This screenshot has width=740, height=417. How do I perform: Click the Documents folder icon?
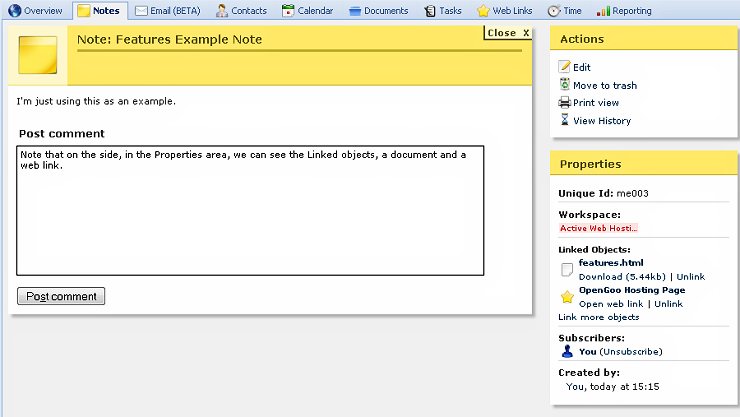355,11
